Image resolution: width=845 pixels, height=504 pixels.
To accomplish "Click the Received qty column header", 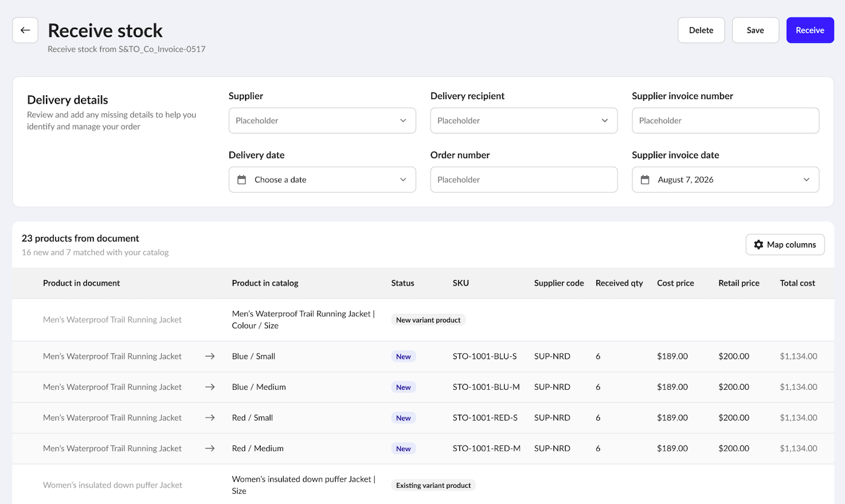I will click(x=619, y=283).
